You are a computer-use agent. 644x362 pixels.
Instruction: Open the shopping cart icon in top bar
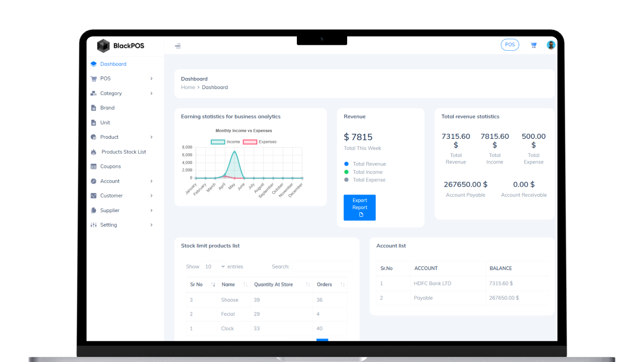(x=533, y=45)
